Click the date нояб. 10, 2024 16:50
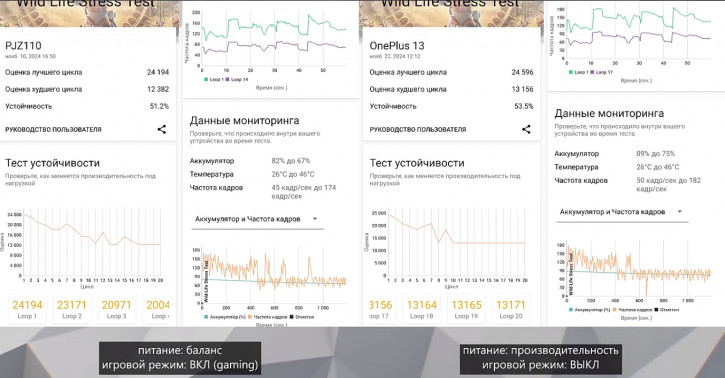The height and width of the screenshot is (378, 725). pos(31,56)
